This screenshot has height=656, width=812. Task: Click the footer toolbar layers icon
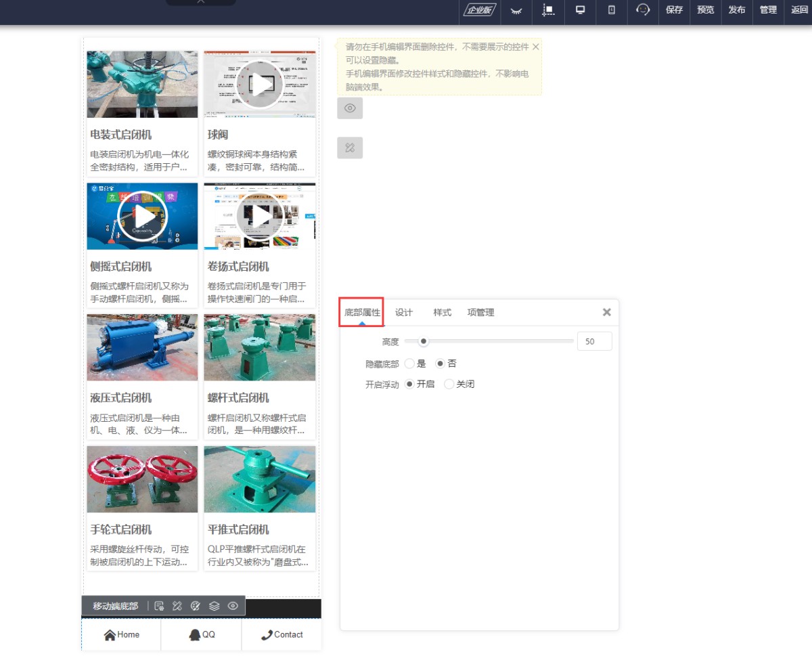215,606
